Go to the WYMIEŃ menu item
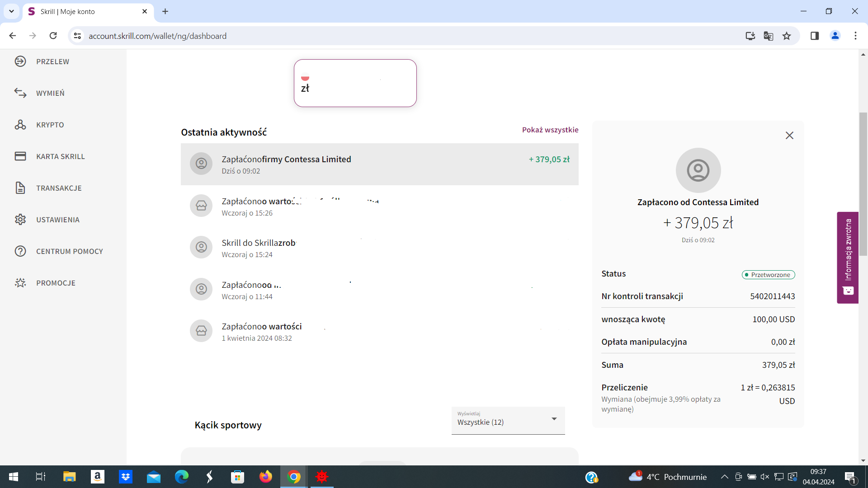This screenshot has height=488, width=868. (x=50, y=93)
